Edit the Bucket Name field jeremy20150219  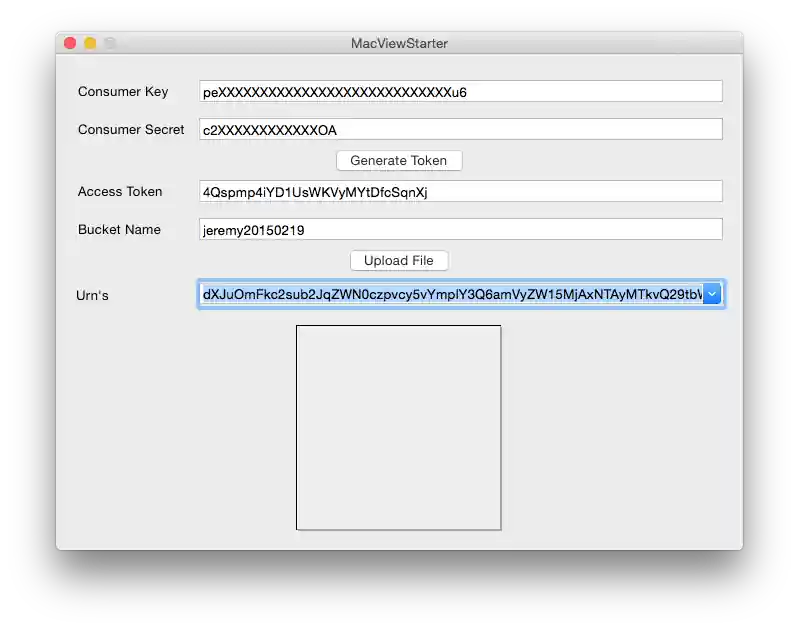coord(460,230)
